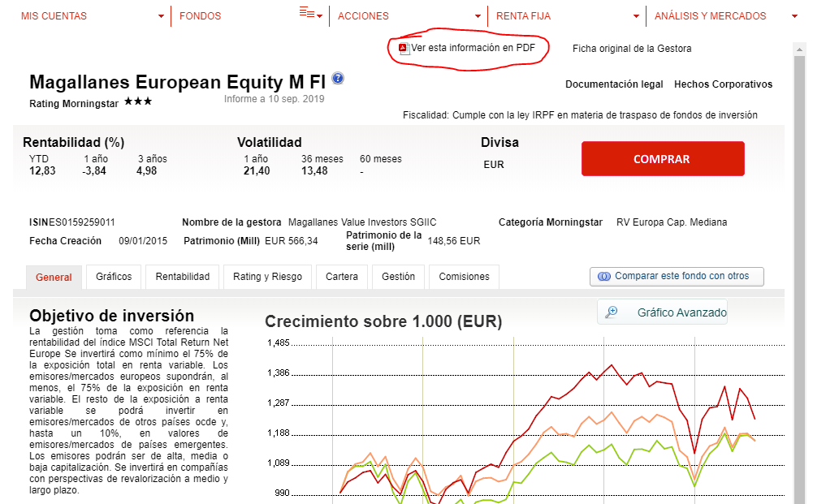Image resolution: width=813 pixels, height=504 pixels.
Task: Switch to the Gráficos tab
Action: [114, 277]
